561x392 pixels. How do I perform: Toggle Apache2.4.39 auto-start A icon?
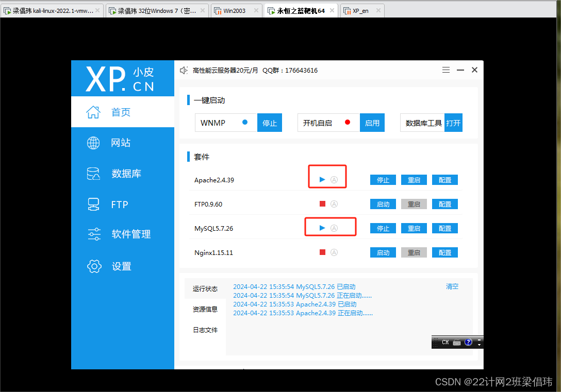334,180
